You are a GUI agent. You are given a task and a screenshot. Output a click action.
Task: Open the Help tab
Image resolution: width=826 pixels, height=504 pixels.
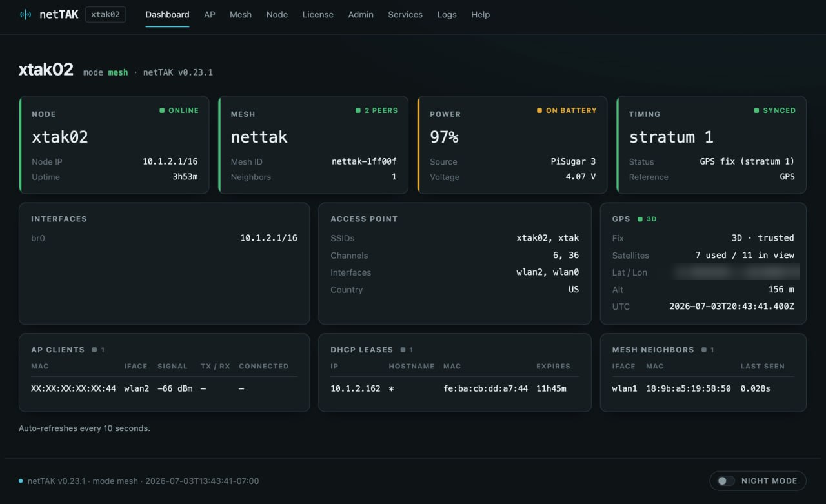click(x=480, y=14)
